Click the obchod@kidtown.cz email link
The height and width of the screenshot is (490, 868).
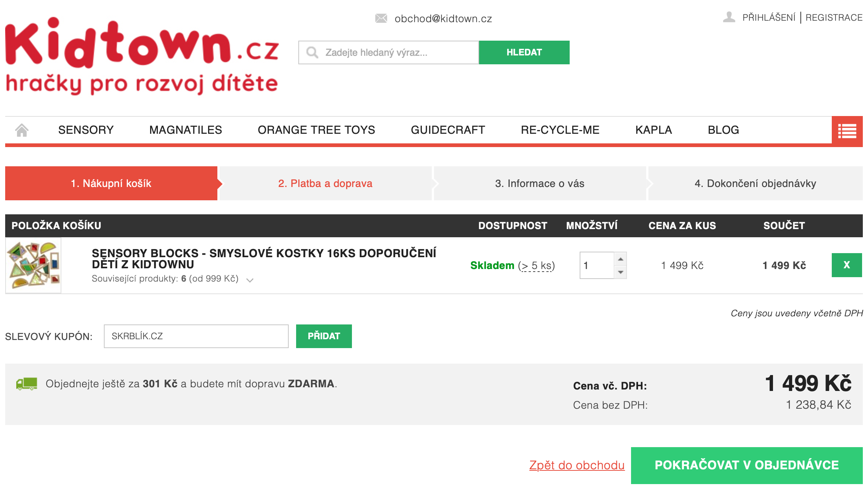tap(443, 18)
